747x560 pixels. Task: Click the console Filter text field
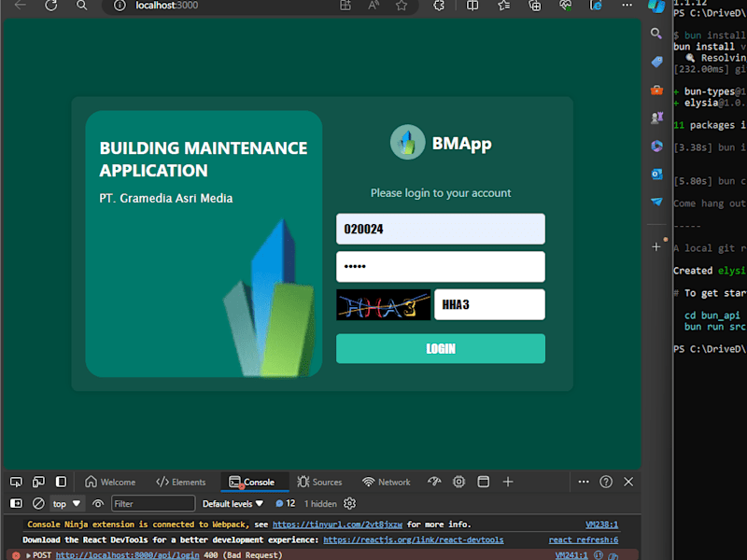click(x=153, y=504)
